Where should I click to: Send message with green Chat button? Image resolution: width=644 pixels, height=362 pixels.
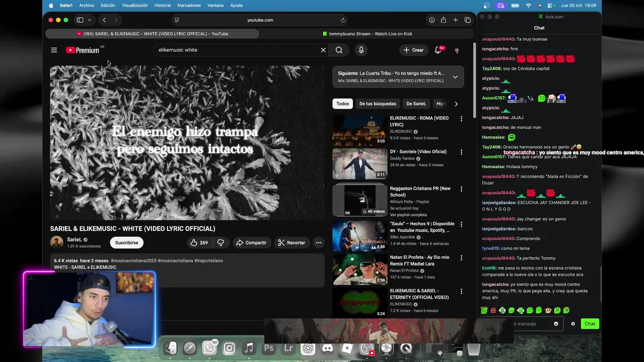[x=590, y=324]
